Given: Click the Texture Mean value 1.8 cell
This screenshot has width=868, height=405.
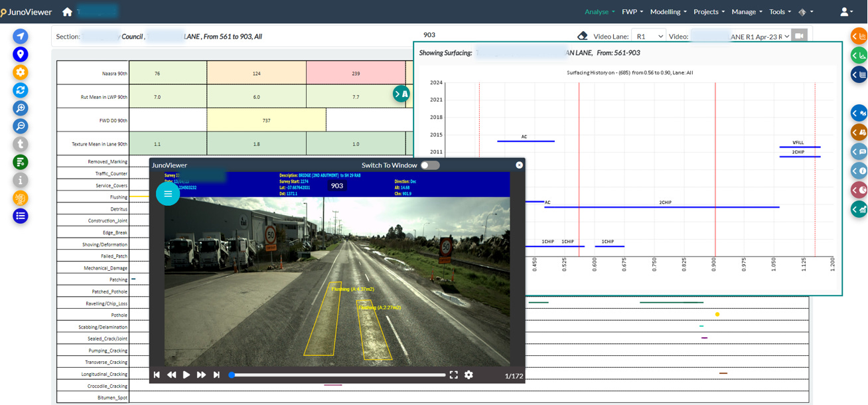Looking at the screenshot, I should pos(257,144).
